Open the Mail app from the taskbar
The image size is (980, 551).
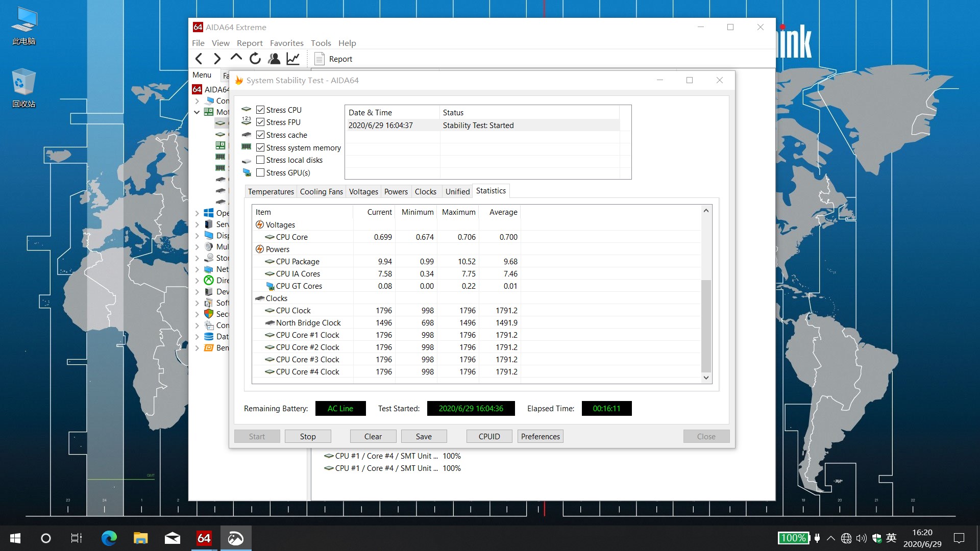(172, 538)
